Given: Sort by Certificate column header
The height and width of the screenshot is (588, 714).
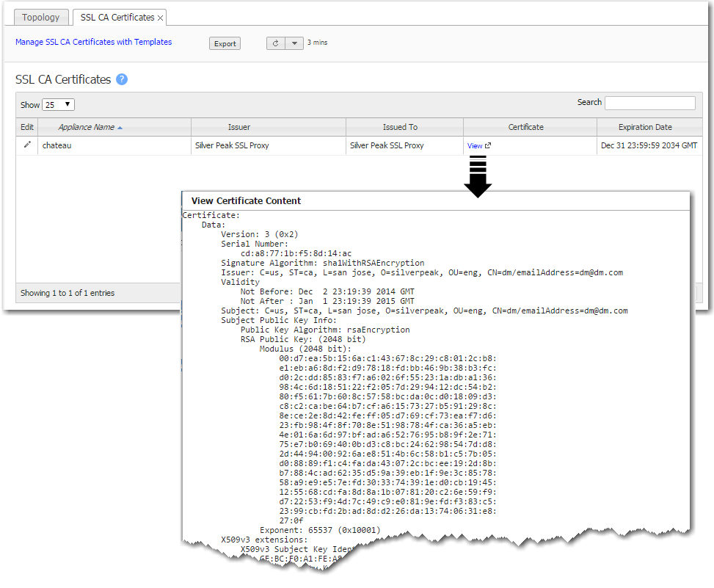Looking at the screenshot, I should point(530,127).
